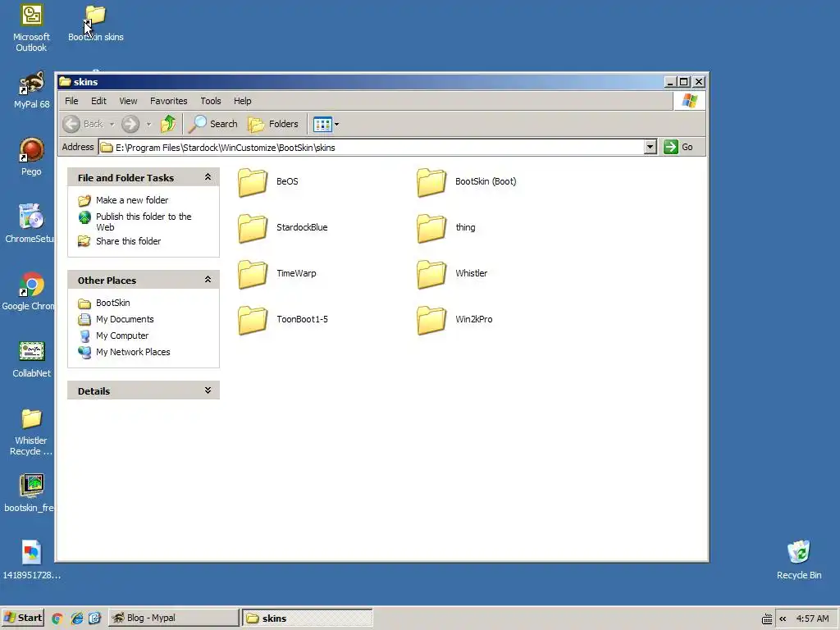The width and height of the screenshot is (840, 630).
Task: Select the TimeWarp folder icon
Action: point(253,274)
